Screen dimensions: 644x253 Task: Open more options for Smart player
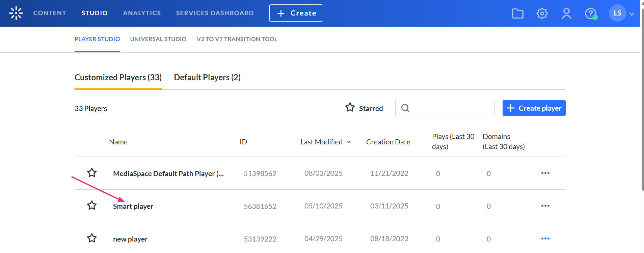point(545,206)
